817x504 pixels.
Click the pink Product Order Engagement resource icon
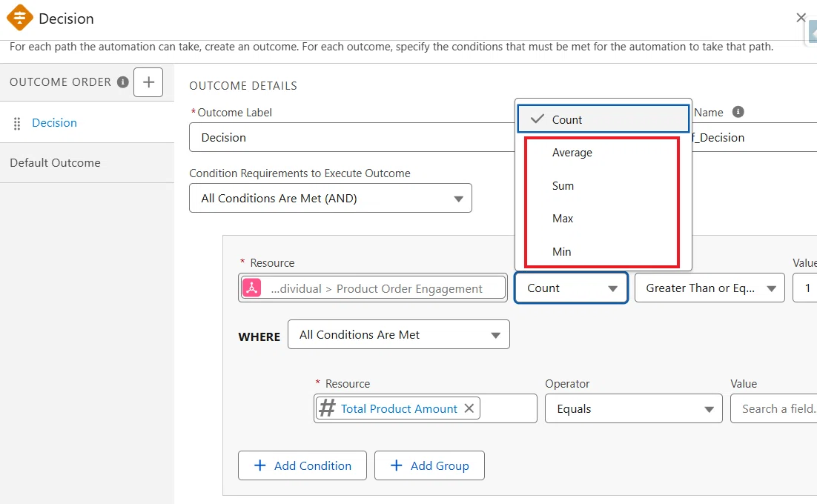tap(252, 288)
